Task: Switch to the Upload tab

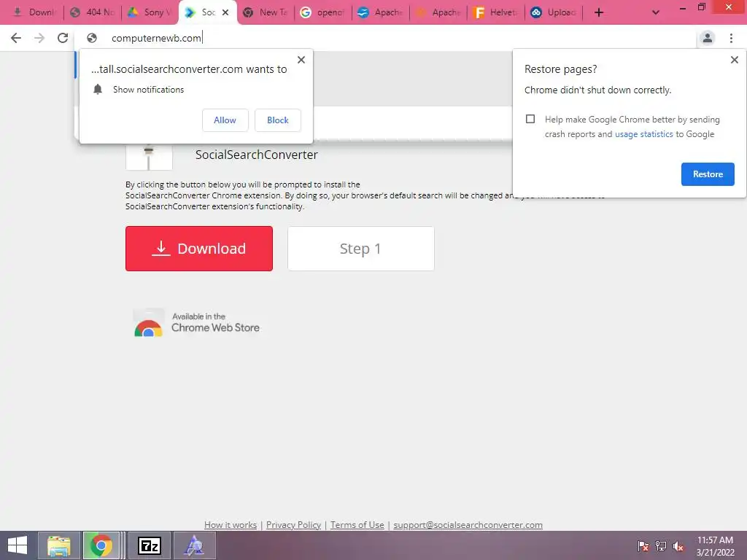Action: 553,12
